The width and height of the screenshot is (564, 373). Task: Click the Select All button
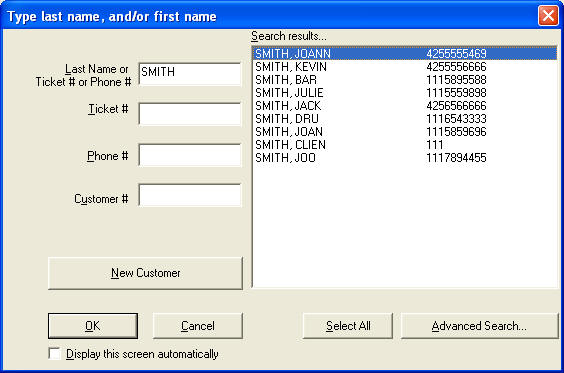tap(348, 326)
